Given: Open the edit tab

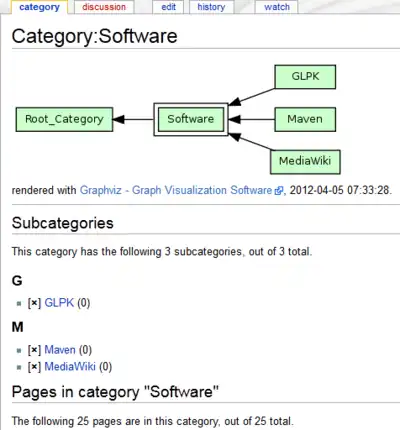Looking at the screenshot, I should point(168,7).
